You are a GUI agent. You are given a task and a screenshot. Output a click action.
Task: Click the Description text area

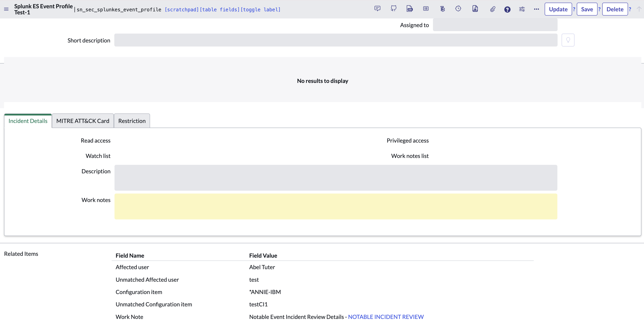pos(336,178)
